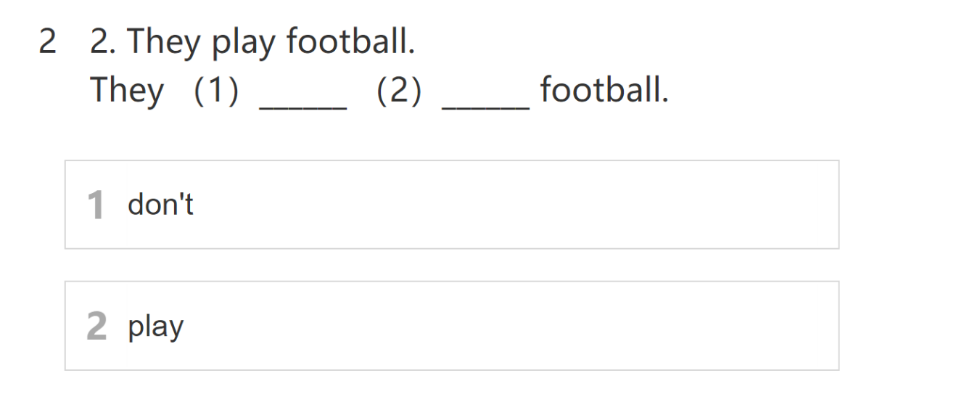
Task: Click the answer text "play" in box 2
Action: tap(156, 327)
